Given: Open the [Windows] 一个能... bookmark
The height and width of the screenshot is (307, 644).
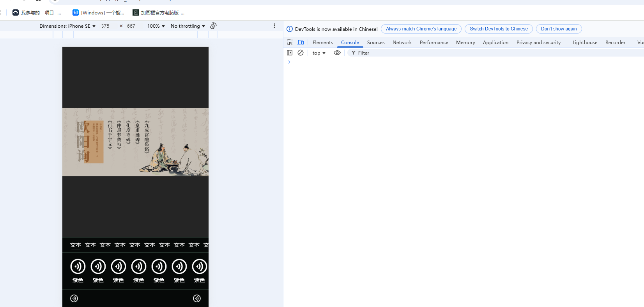Looking at the screenshot, I should pos(99,13).
